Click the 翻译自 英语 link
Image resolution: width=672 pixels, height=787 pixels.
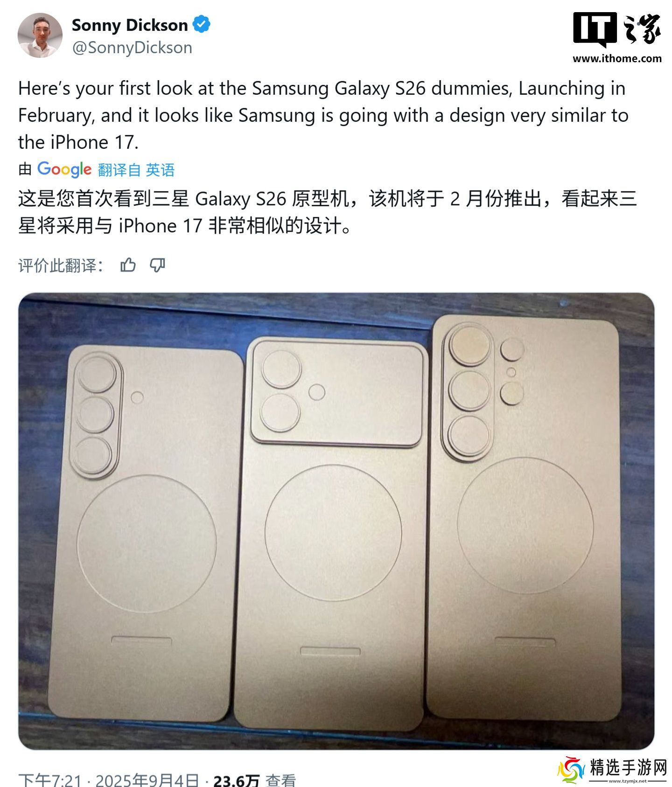[x=136, y=170]
